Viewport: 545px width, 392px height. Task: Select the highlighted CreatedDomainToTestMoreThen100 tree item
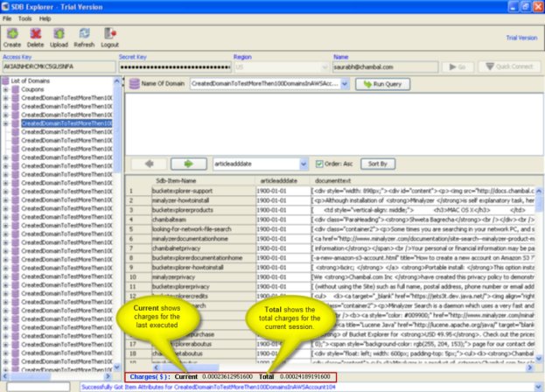point(66,123)
